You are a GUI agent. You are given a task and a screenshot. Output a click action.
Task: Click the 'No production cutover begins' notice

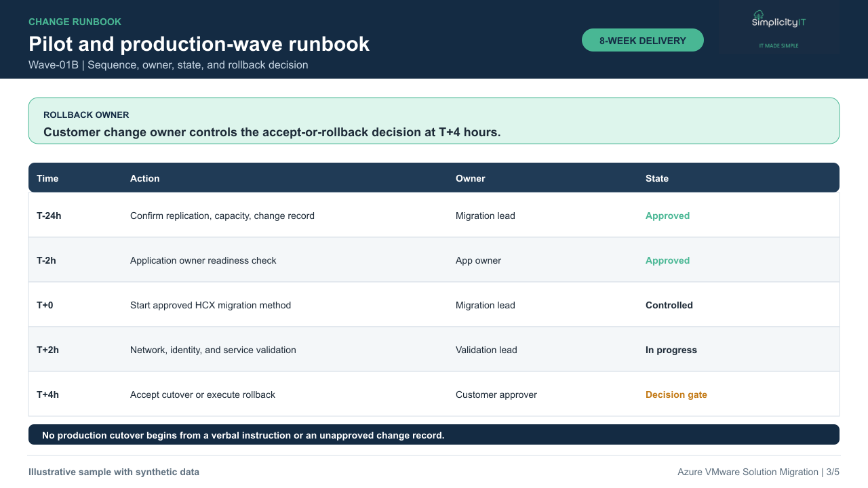(x=434, y=435)
